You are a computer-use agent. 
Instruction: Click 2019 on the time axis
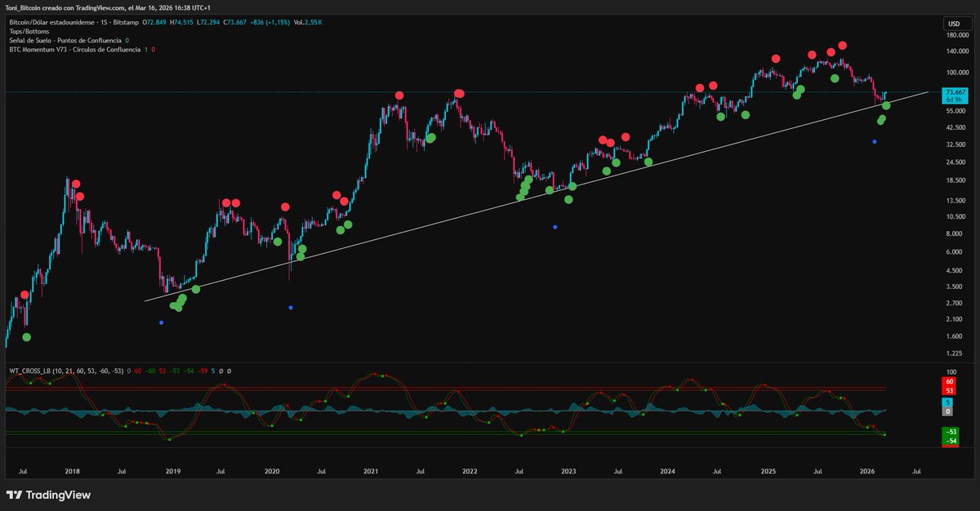point(172,471)
